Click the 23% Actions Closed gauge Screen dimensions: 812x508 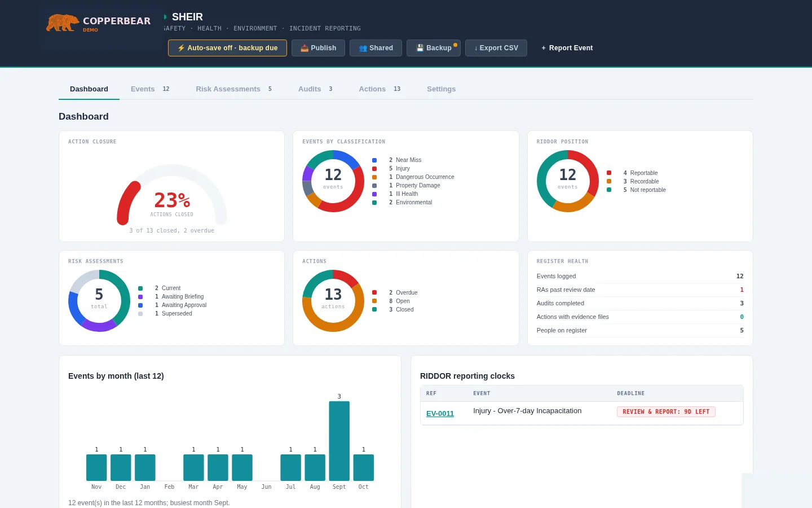[172, 195]
